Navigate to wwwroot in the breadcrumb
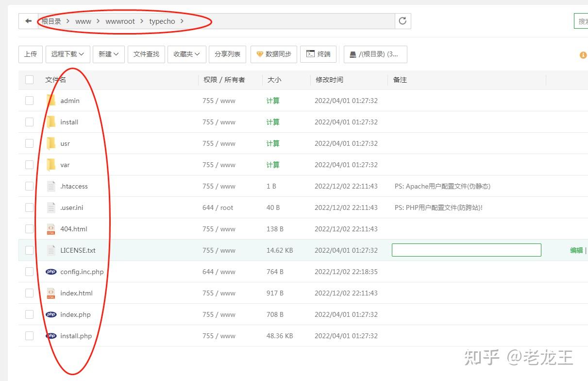Image resolution: width=588 pixels, height=381 pixels. (x=120, y=21)
